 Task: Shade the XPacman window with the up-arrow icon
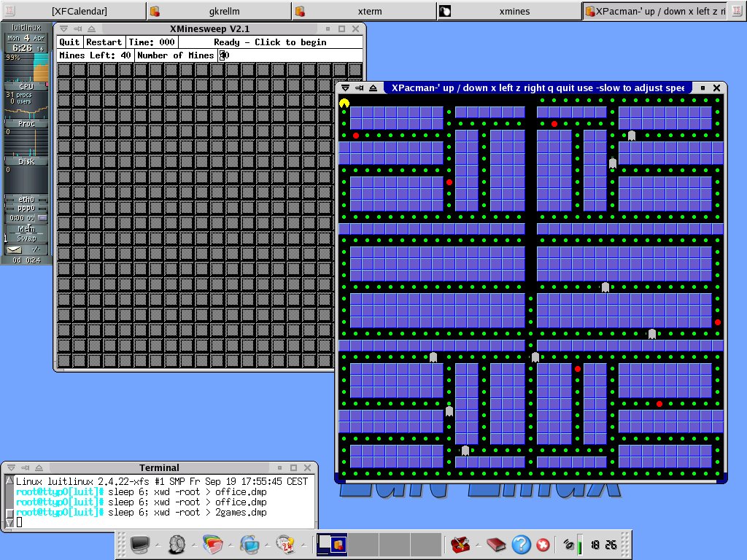coord(373,87)
